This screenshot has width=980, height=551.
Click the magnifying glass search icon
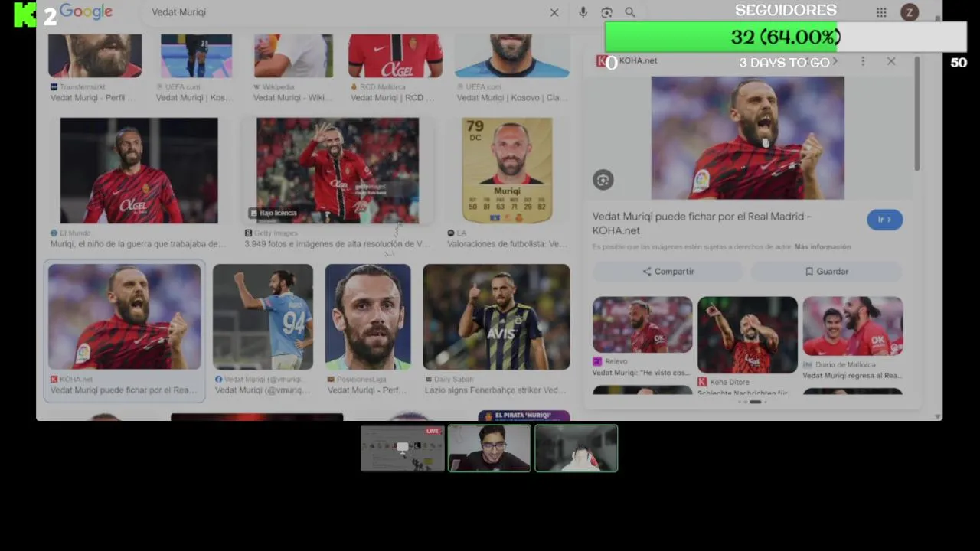pos(630,12)
